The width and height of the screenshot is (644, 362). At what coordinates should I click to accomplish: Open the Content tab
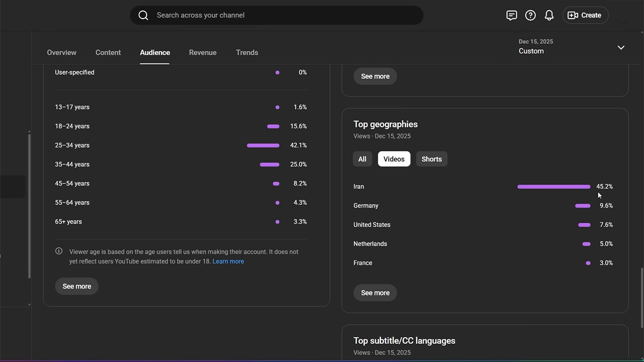tap(108, 52)
